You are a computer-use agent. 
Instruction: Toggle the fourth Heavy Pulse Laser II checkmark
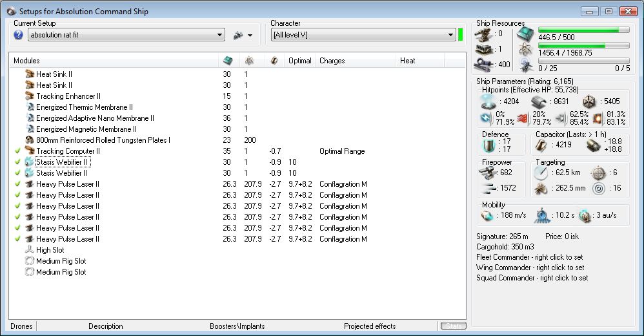click(17, 216)
